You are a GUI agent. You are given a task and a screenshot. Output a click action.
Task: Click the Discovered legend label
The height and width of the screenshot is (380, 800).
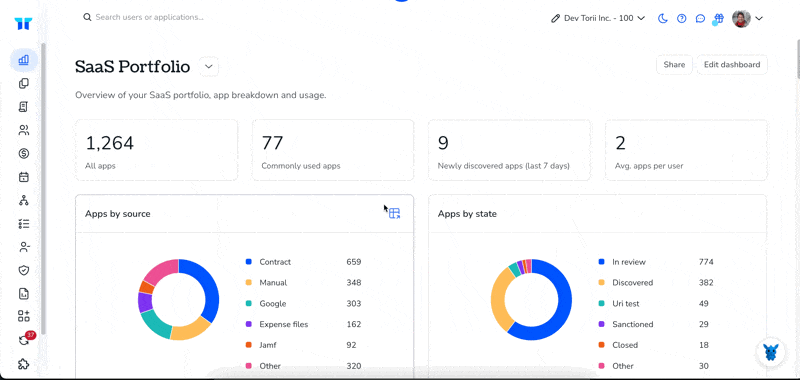[x=633, y=283]
